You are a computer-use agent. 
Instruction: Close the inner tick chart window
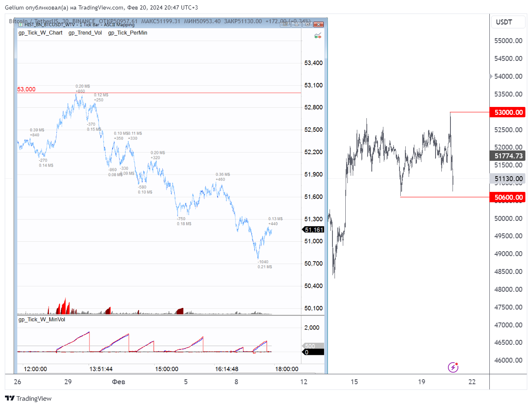(x=318, y=24)
